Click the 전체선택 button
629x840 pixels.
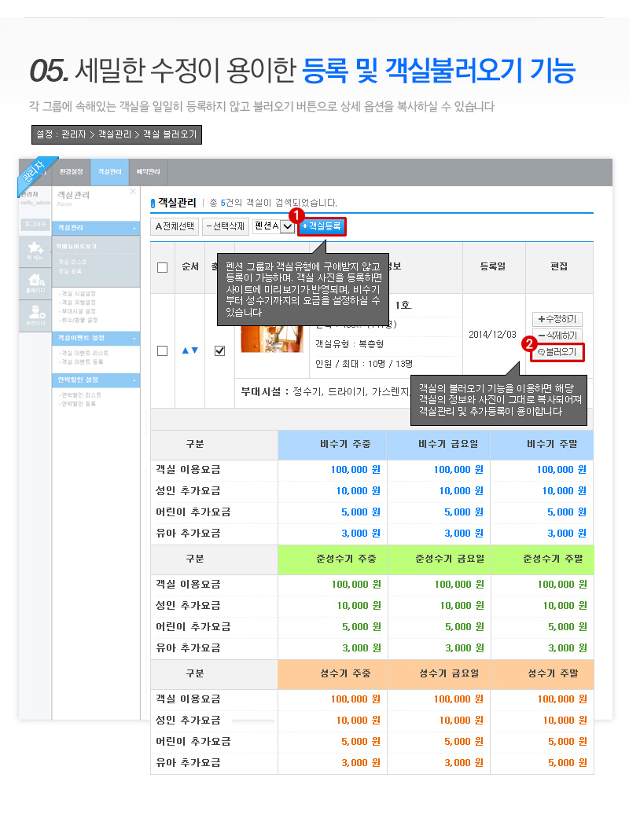pos(175,226)
